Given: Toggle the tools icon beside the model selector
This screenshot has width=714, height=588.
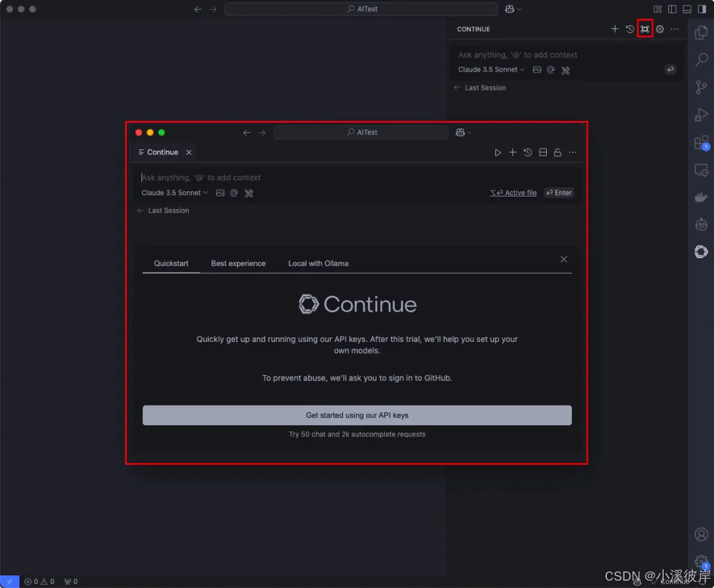Looking at the screenshot, I should [249, 192].
